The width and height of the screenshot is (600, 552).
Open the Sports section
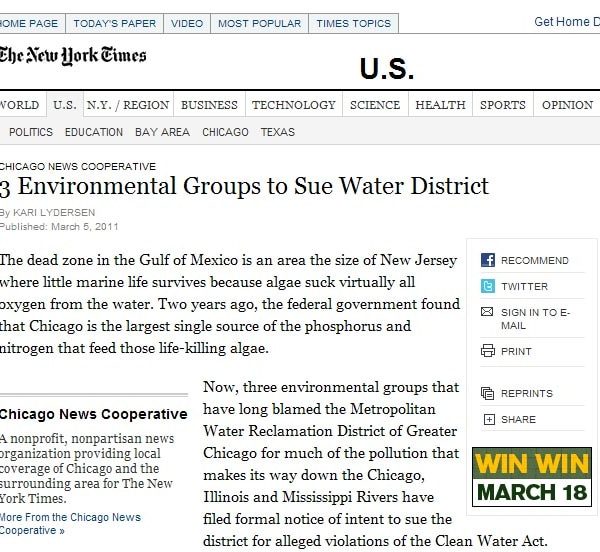pos(503,105)
